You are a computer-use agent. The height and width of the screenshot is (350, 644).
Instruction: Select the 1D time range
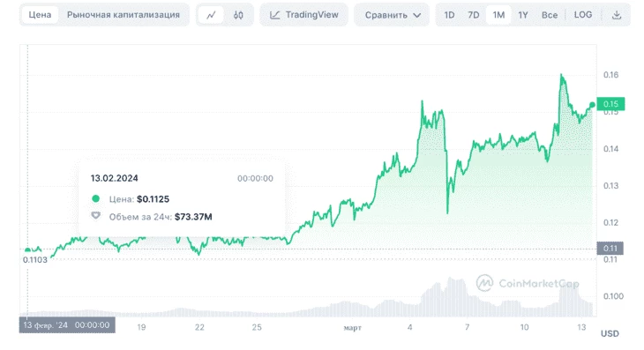449,15
